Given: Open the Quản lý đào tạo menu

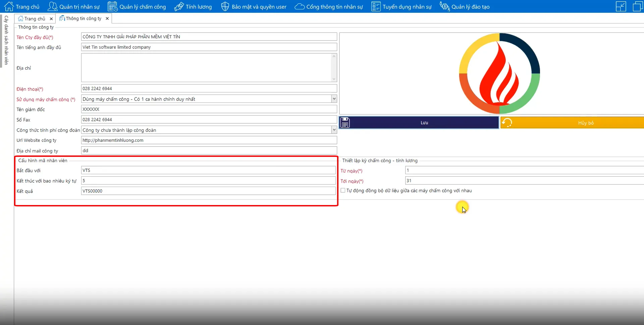Looking at the screenshot, I should pyautogui.click(x=465, y=6).
